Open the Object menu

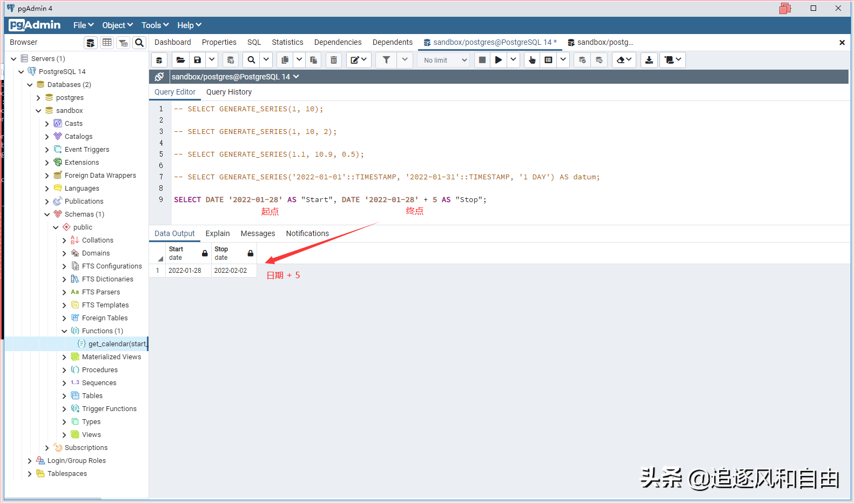[117, 25]
